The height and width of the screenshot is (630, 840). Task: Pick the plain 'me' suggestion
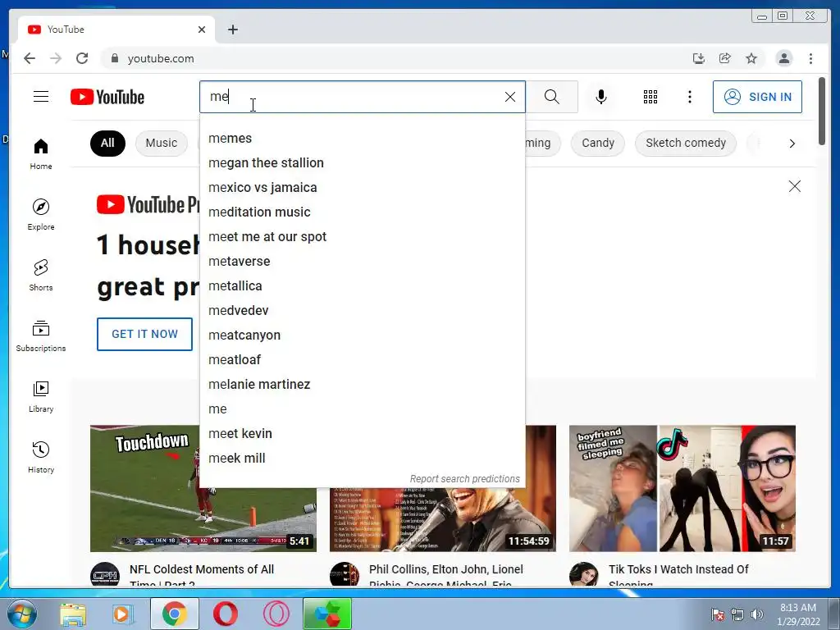tap(363, 409)
